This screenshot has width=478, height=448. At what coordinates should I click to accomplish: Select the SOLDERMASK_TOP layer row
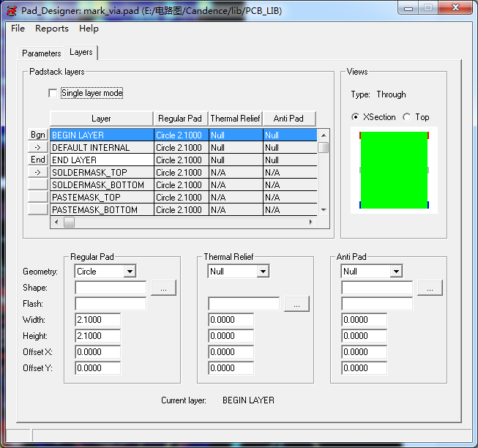[184, 173]
